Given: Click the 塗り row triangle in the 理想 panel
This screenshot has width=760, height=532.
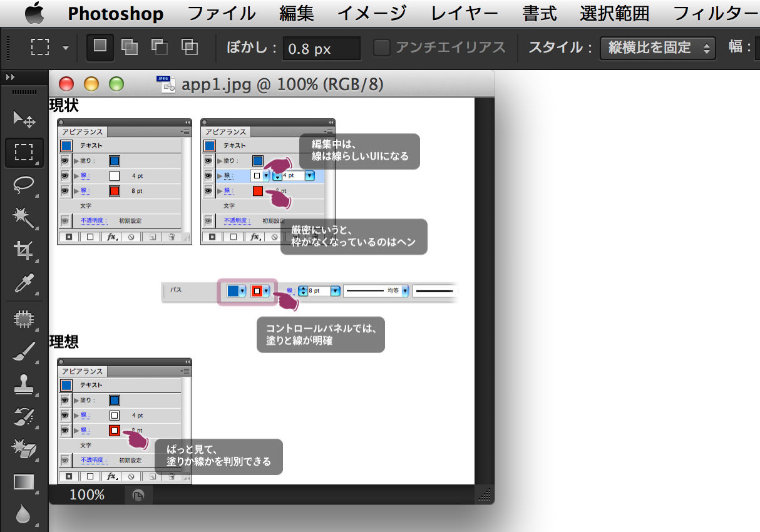Looking at the screenshot, I should pyautogui.click(x=76, y=401).
